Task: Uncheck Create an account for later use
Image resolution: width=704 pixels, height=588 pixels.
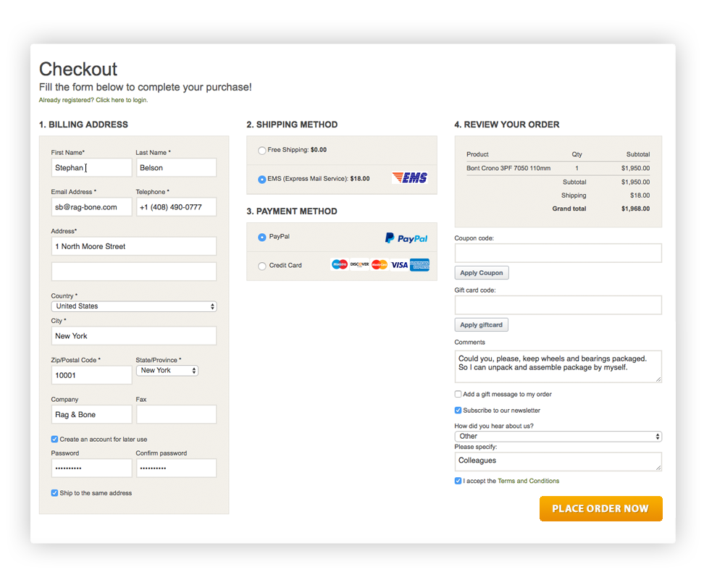Action: click(x=55, y=439)
